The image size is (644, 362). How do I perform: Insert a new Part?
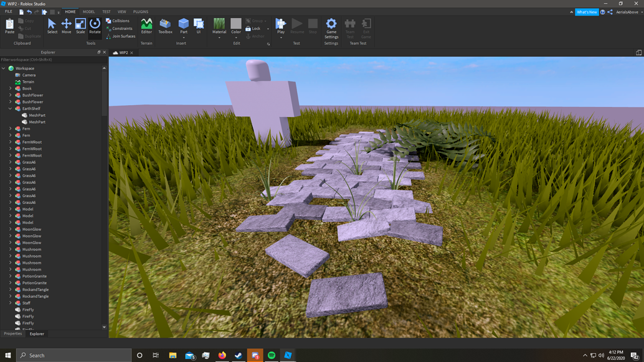(x=184, y=26)
